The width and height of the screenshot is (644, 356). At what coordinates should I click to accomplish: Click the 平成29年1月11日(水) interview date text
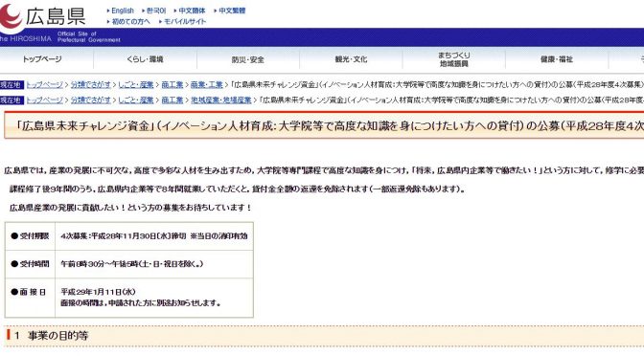(98, 292)
